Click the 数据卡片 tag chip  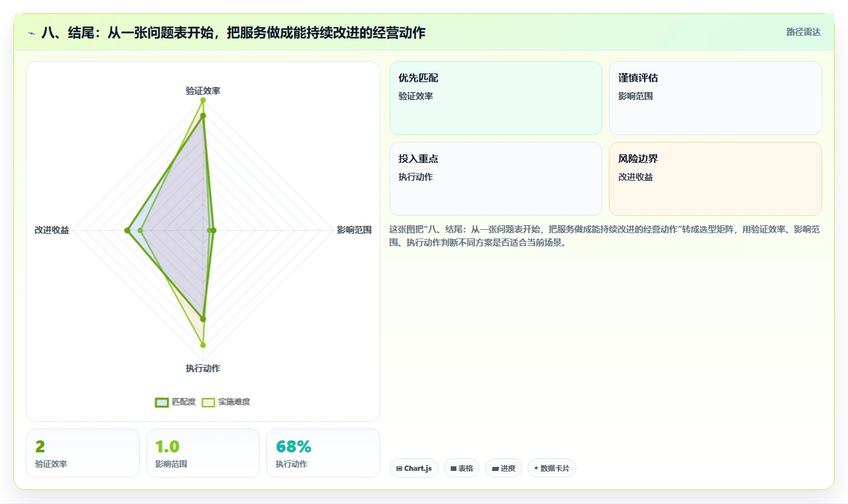(552, 468)
